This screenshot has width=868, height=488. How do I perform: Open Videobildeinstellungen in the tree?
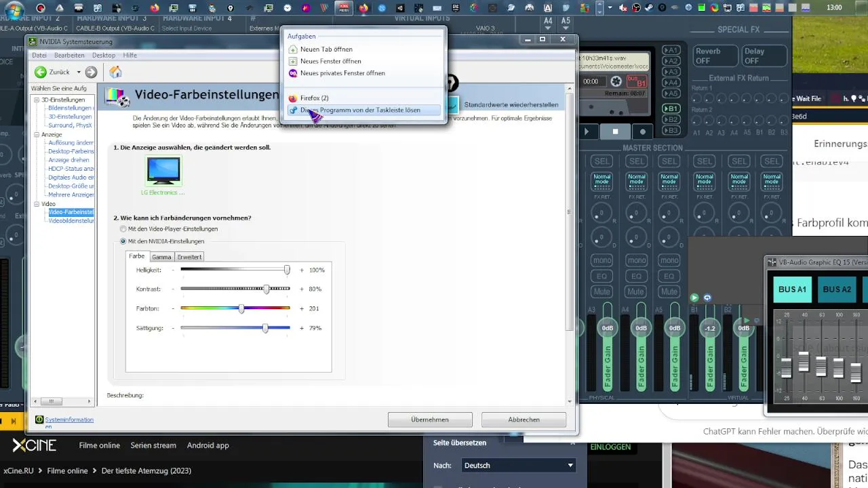pyautogui.click(x=71, y=221)
